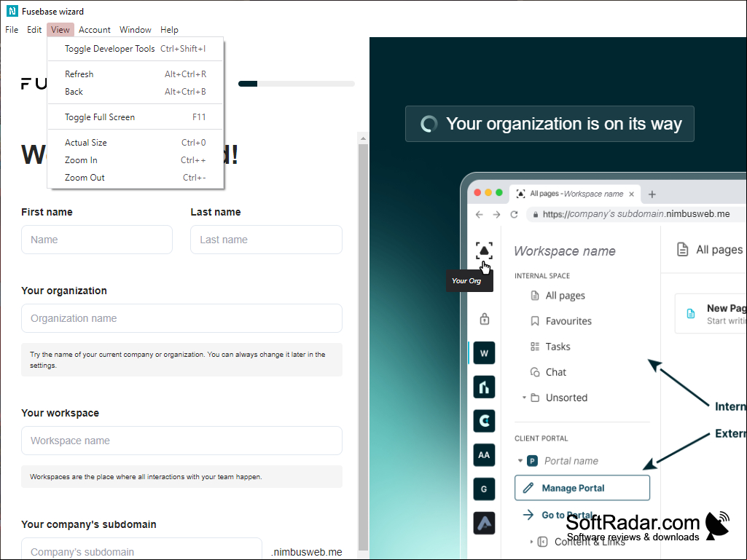Click the preview browser address bar
Screen dimensions: 747x560
tap(636, 214)
